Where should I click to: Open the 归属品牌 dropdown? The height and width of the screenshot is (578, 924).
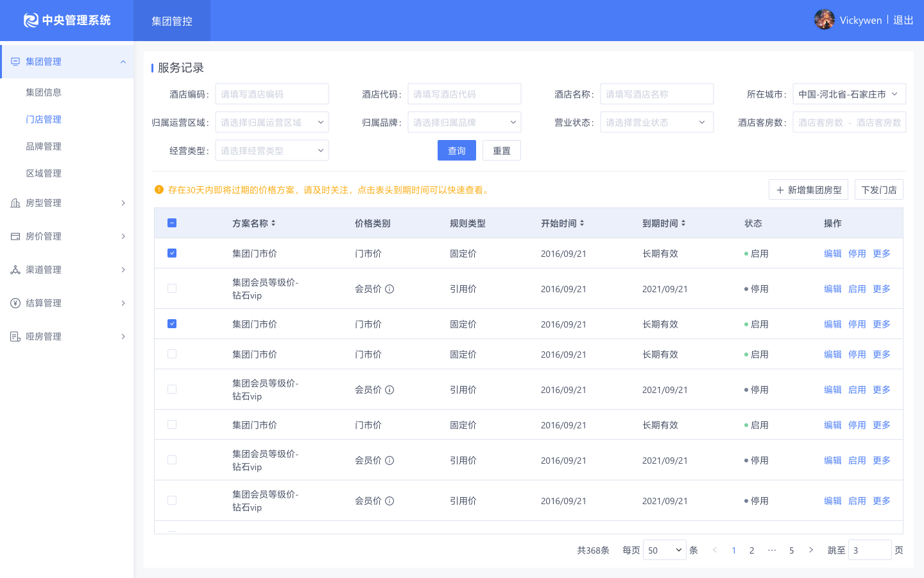point(465,122)
